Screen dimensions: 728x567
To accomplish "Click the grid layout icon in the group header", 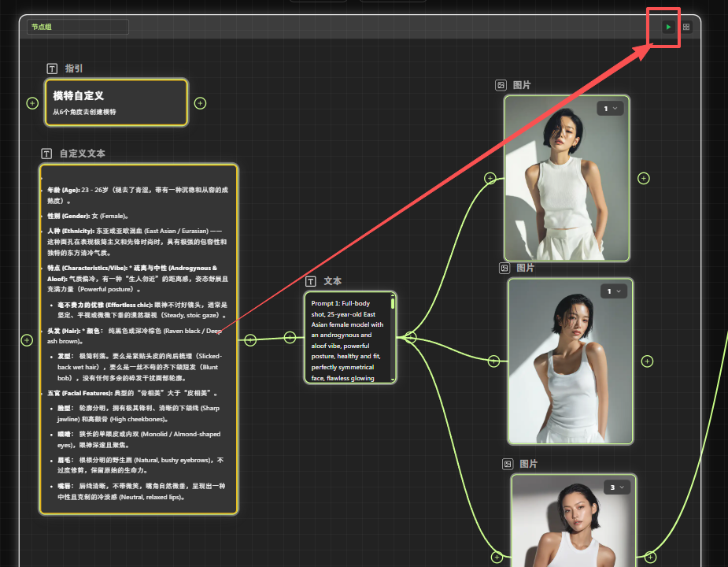I will (x=686, y=27).
